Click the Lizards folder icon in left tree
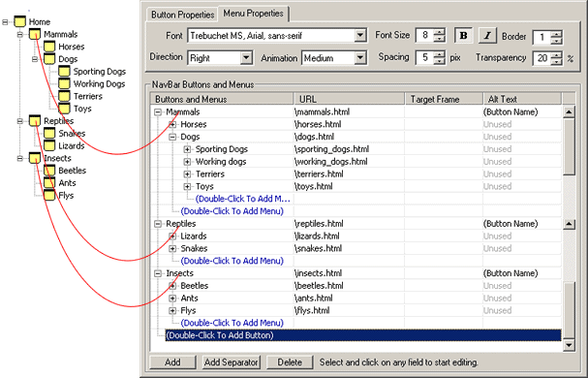Image resolution: width=588 pixels, height=378 pixels. (49, 145)
